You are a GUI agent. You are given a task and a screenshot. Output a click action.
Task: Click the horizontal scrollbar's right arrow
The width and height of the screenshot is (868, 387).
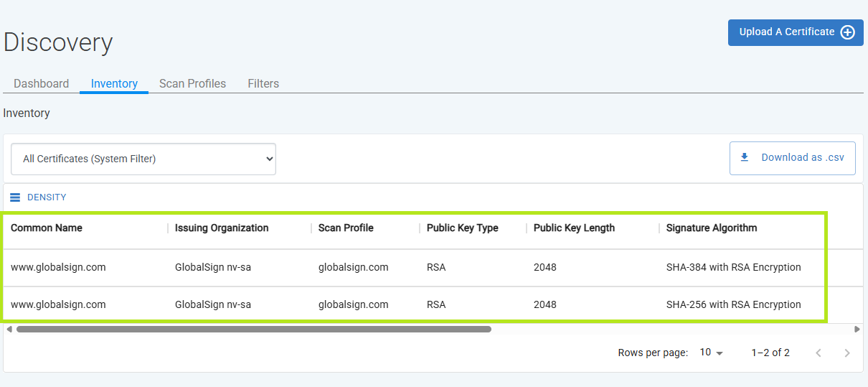[857, 330]
